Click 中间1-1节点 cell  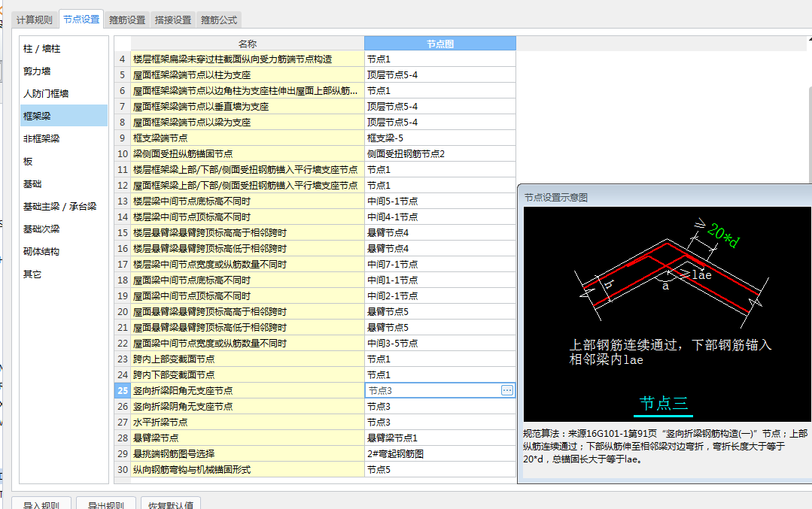pyautogui.click(x=440, y=280)
